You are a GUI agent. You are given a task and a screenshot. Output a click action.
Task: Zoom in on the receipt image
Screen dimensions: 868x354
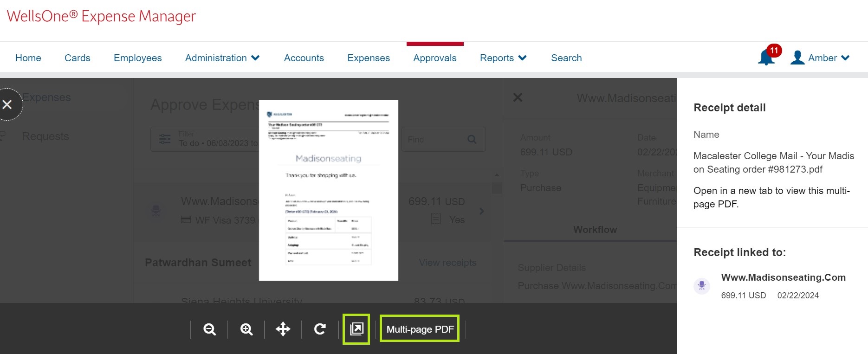[246, 329]
